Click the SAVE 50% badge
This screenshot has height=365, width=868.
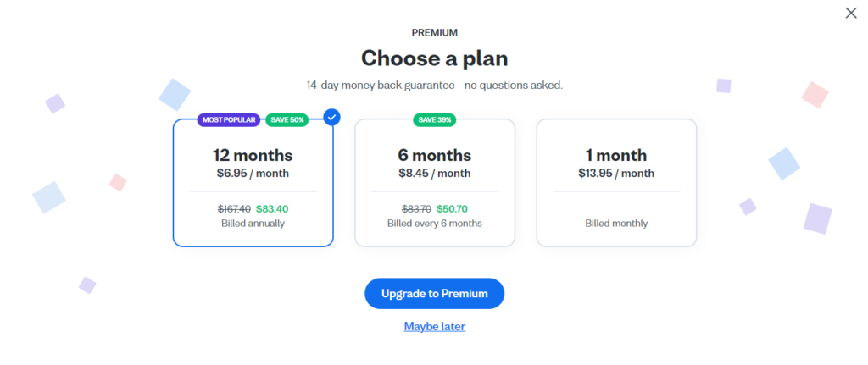[287, 119]
